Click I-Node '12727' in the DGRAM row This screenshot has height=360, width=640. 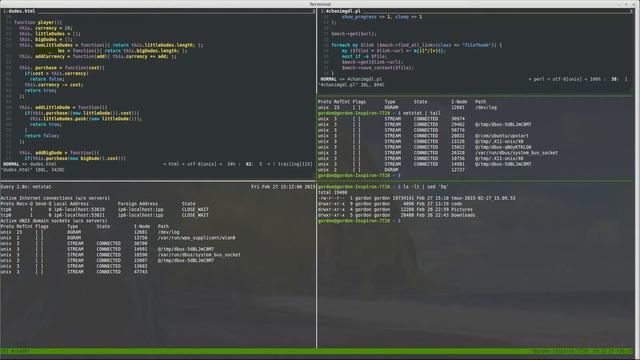click(458, 170)
